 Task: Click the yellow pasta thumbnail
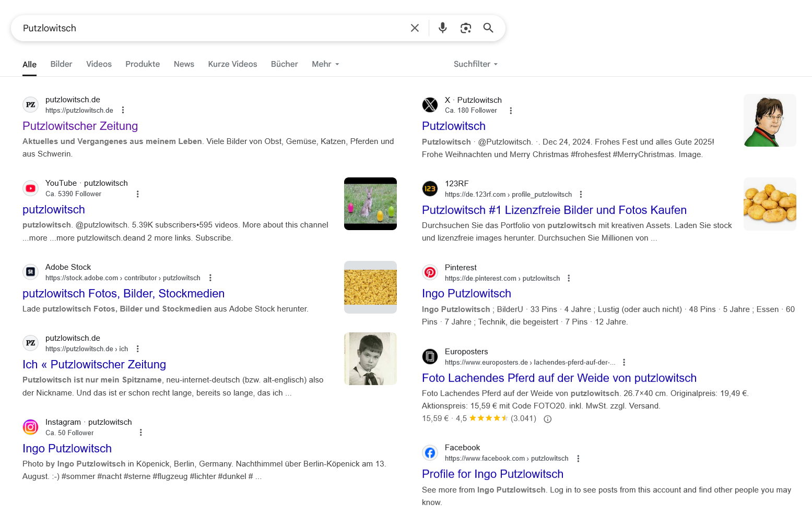[370, 287]
